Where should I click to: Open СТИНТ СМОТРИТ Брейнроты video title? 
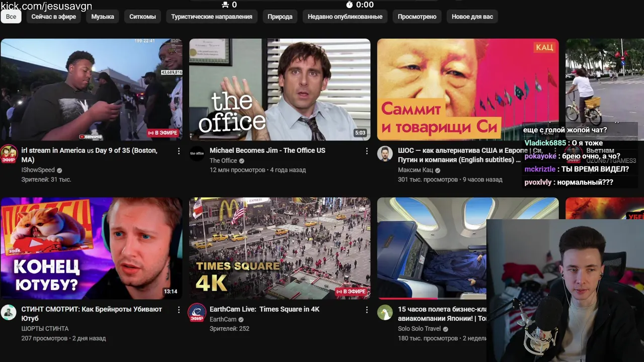(x=92, y=314)
